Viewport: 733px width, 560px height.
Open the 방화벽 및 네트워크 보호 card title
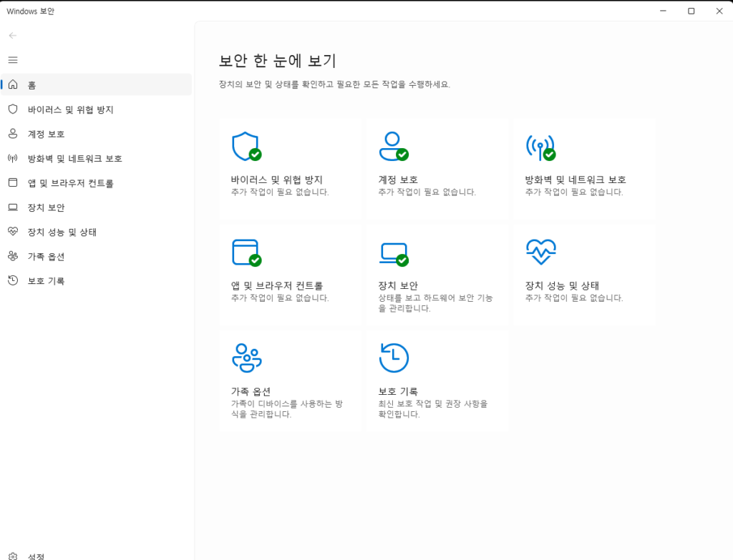576,180
